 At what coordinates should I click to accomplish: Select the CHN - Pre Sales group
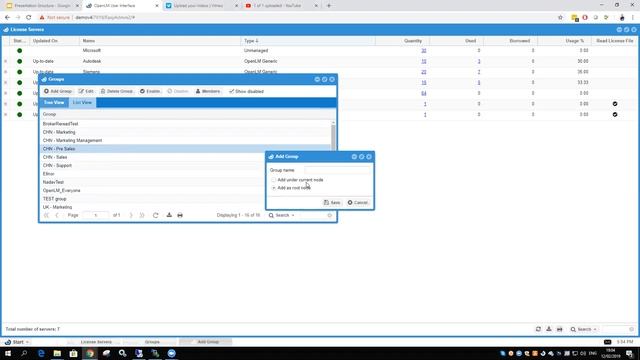click(186, 149)
